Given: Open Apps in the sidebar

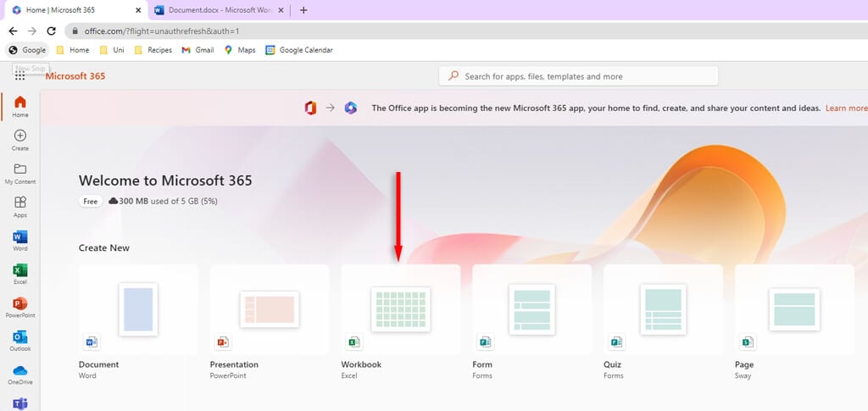Looking at the screenshot, I should tap(20, 207).
